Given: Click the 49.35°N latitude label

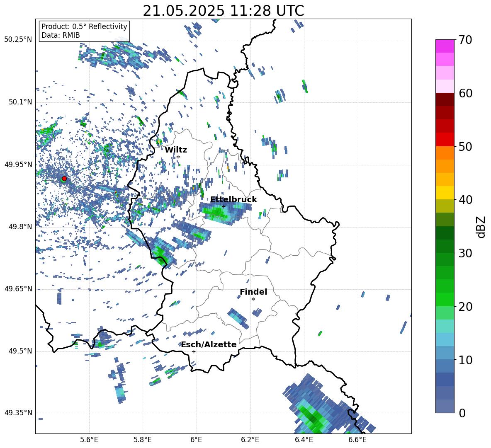Looking at the screenshot, I should (x=18, y=413).
